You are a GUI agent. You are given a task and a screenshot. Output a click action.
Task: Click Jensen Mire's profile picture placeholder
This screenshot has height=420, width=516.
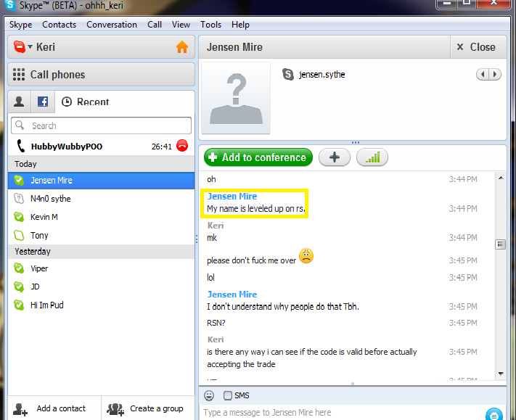(236, 98)
